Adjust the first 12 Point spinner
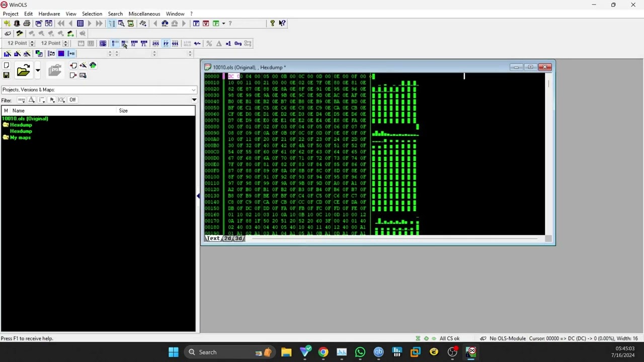Screen dimensions: 644x362 (x=32, y=43)
